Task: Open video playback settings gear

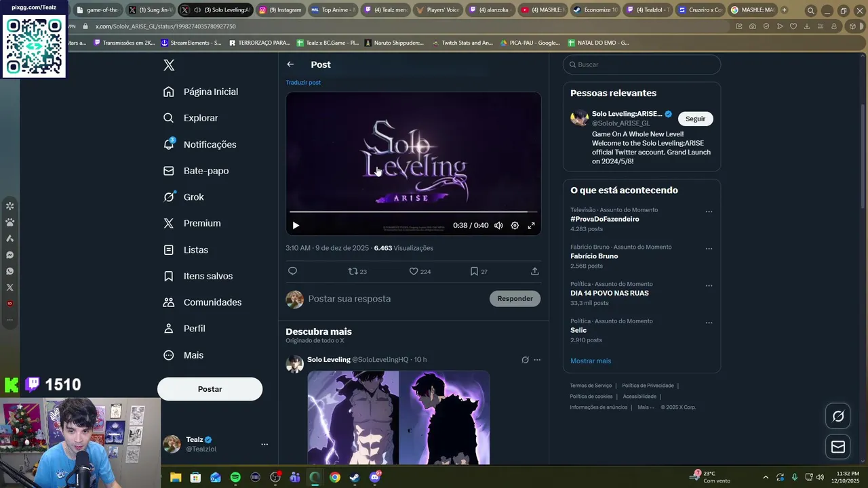Action: coord(515,226)
